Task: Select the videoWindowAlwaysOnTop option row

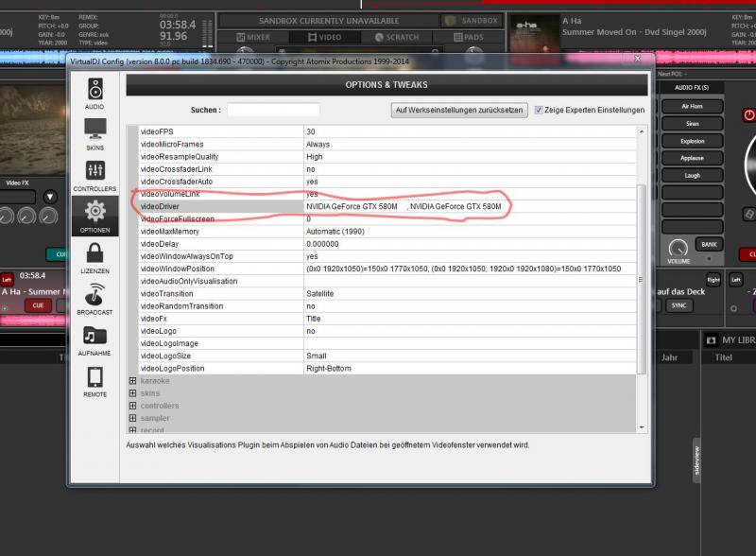Action: [387, 256]
